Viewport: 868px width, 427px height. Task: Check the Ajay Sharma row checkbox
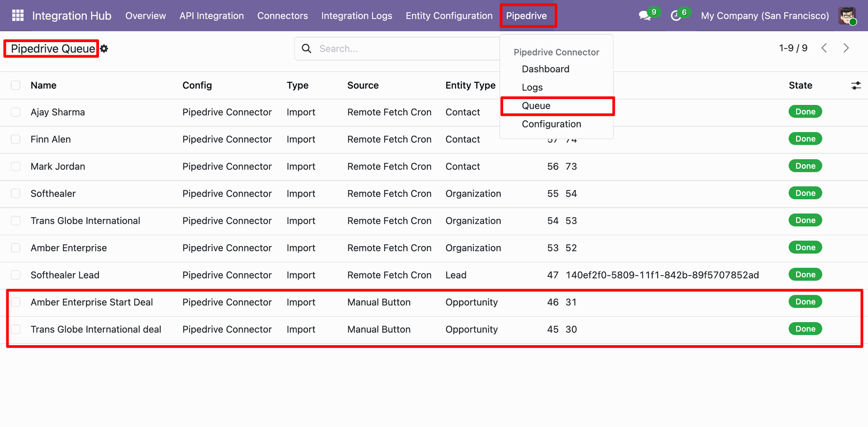point(16,112)
